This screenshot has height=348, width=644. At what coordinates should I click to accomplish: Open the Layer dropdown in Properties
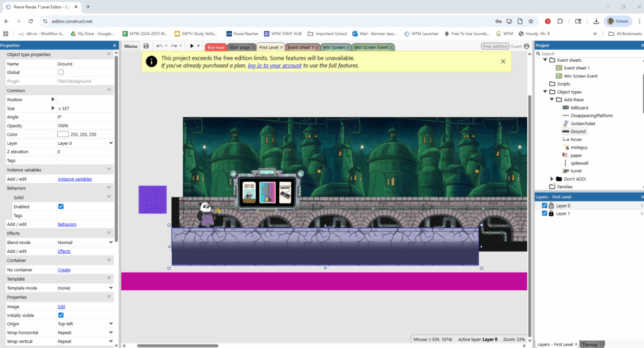click(x=85, y=143)
